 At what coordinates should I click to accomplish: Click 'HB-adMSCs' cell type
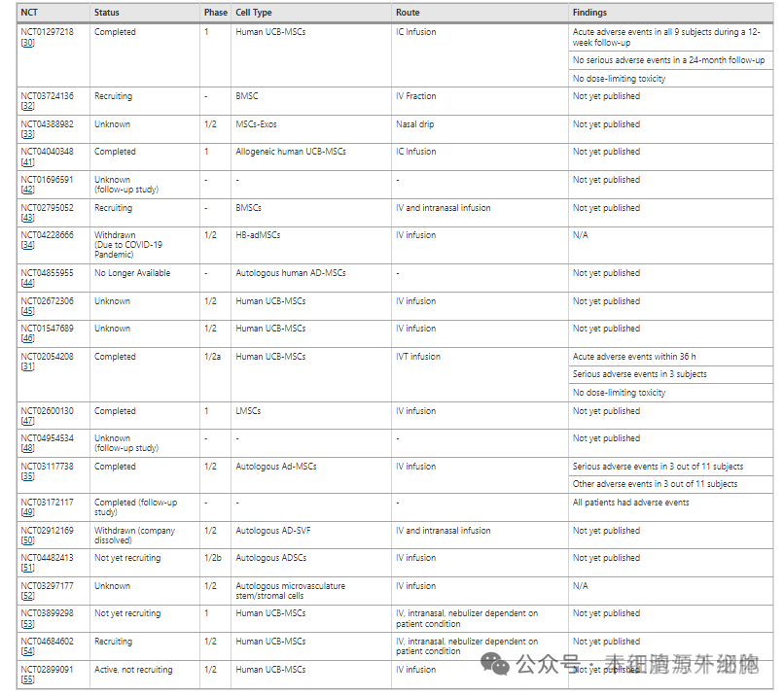[x=258, y=235]
